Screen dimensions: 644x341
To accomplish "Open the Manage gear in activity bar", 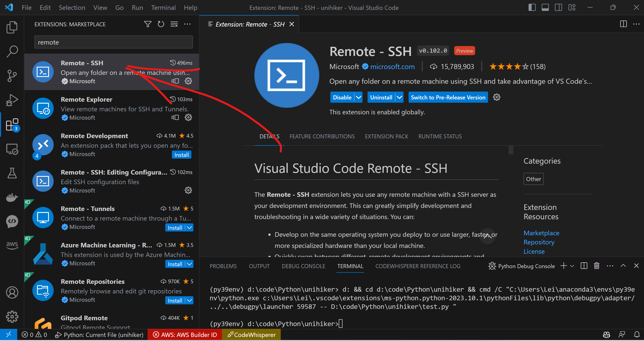I will click(12, 317).
